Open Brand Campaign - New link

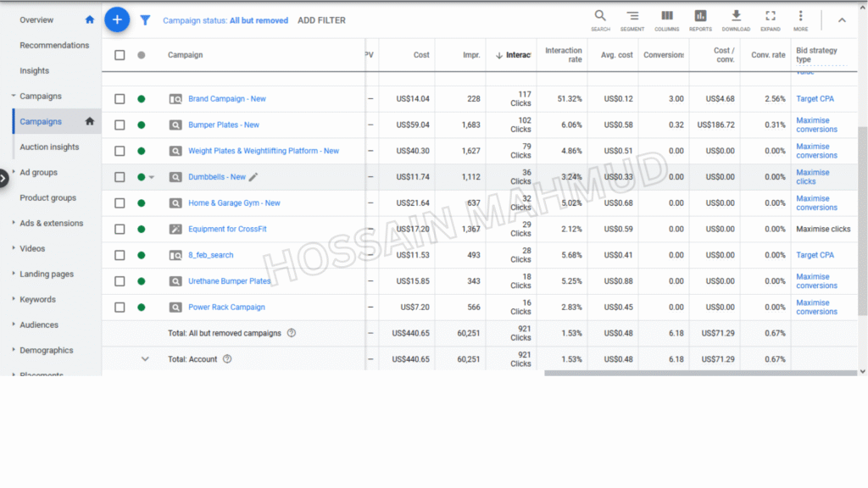[x=227, y=99]
